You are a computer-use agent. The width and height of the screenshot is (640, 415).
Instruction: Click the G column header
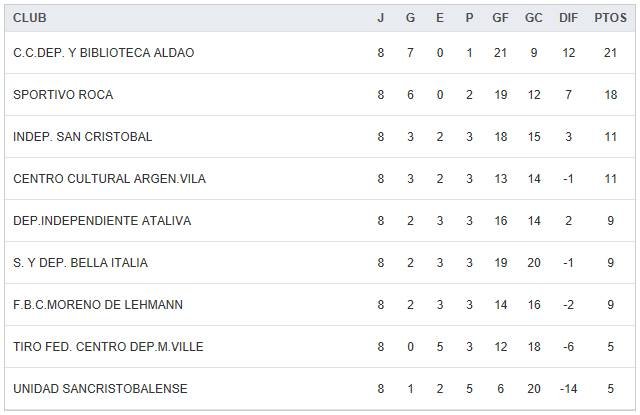click(x=410, y=18)
